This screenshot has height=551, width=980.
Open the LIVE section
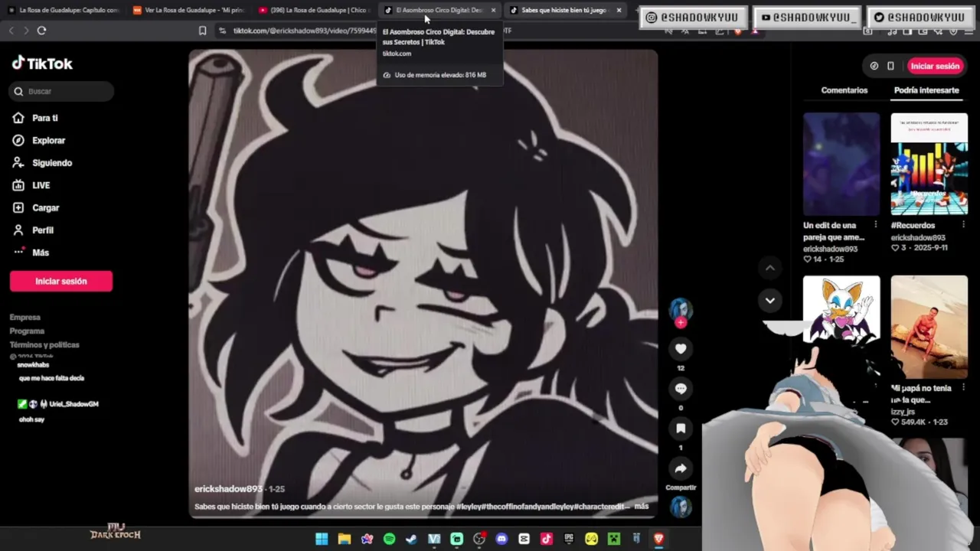(x=31, y=185)
